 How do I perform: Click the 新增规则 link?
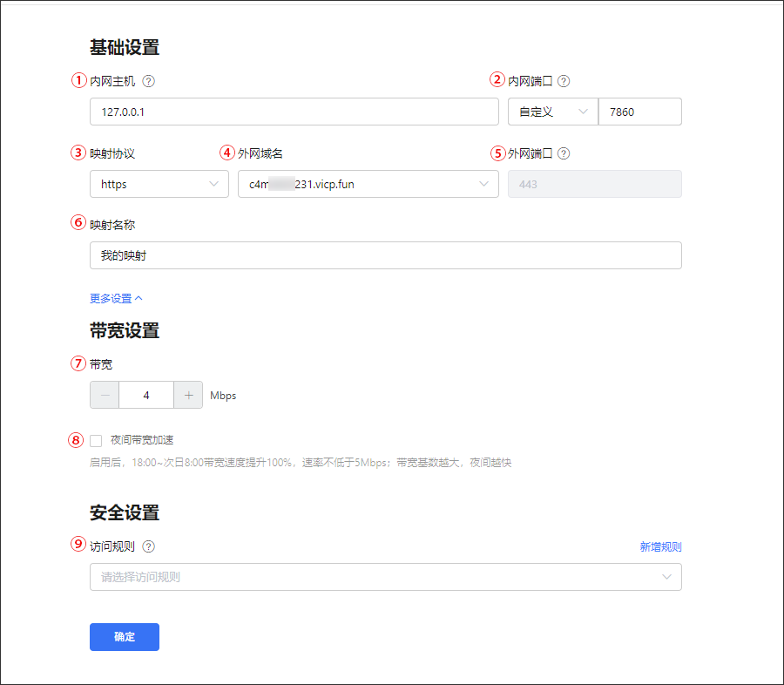[660, 547]
